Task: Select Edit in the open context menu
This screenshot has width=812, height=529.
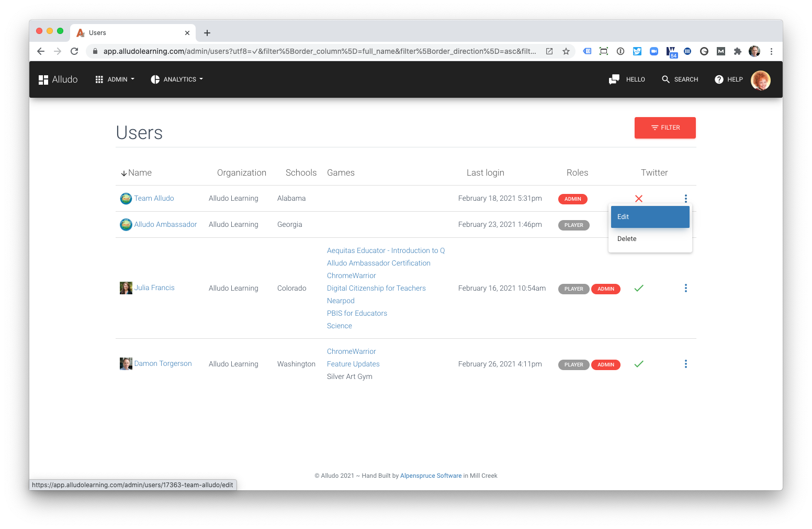Action: 650,216
